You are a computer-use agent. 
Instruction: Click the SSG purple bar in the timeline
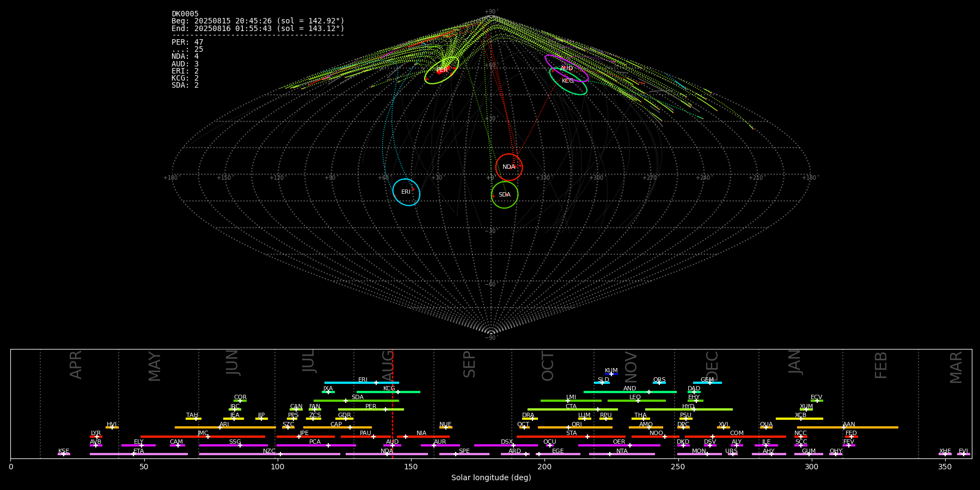(233, 445)
